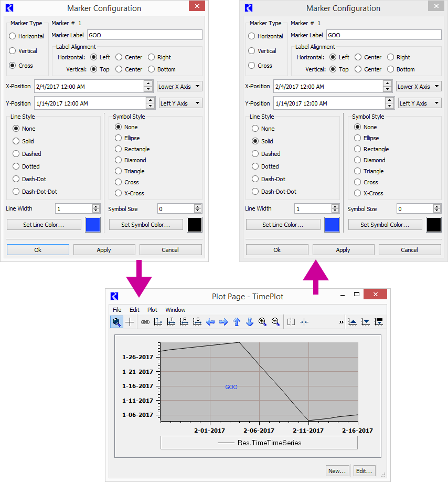Click the X-Position field in right dialog
Viewport: 448px width, 482px height.
(328, 87)
